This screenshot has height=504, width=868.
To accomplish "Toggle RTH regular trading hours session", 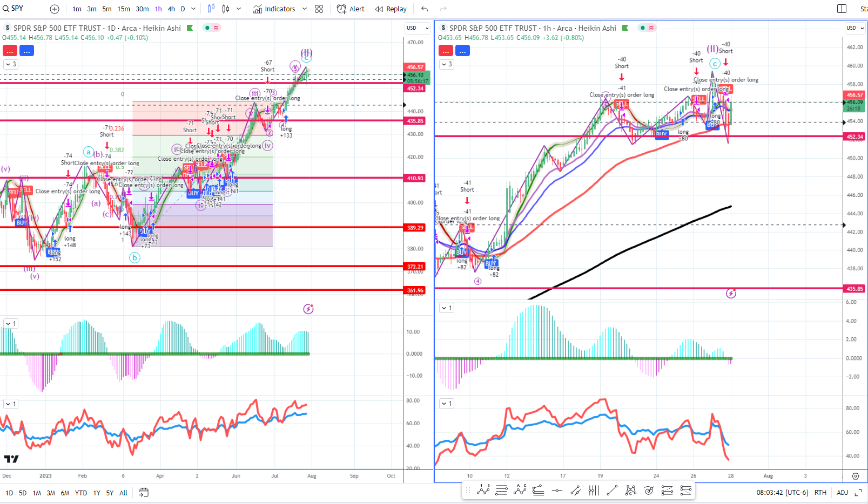I will [820, 492].
